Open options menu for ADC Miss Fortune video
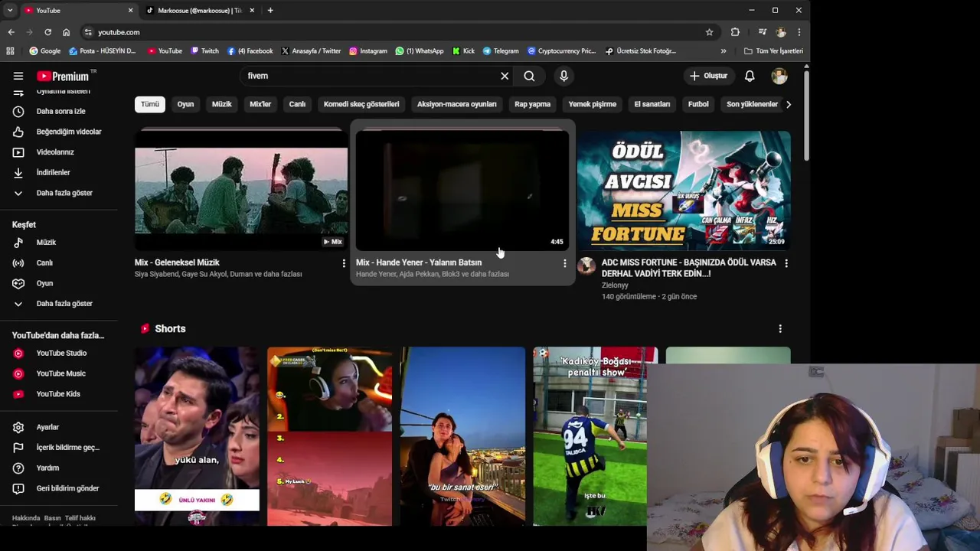 tap(786, 263)
